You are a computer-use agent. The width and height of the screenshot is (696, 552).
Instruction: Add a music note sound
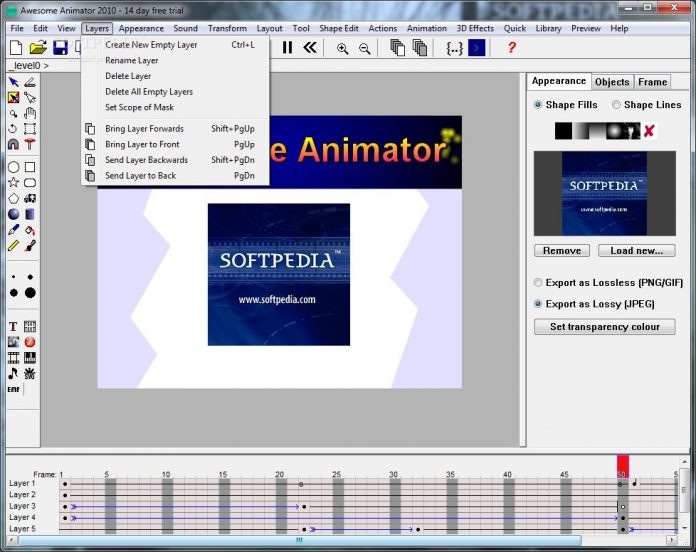click(13, 373)
